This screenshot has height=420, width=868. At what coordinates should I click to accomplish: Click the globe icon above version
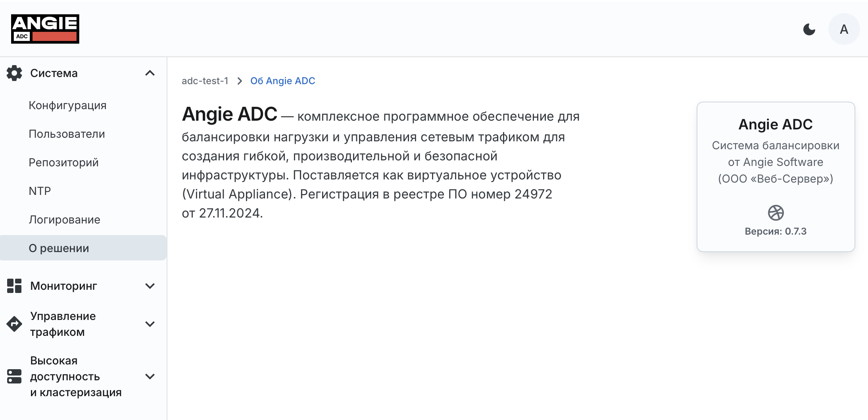pos(776,213)
